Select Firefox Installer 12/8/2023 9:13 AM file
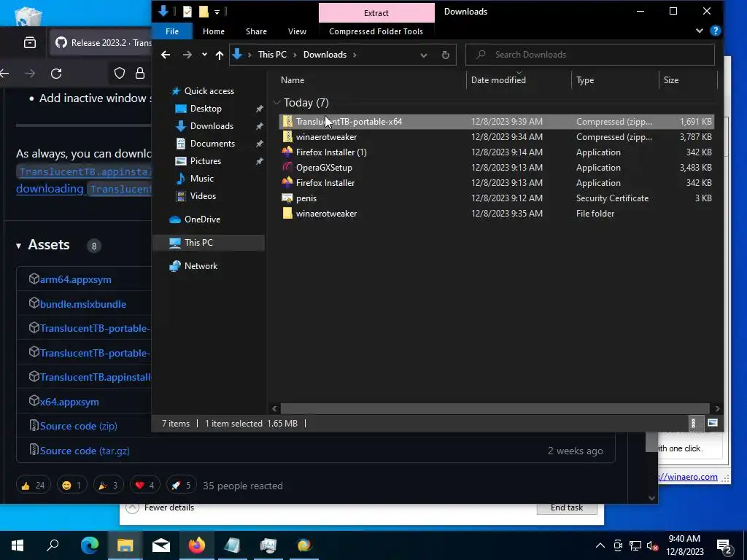The height and width of the screenshot is (560, 747). (496, 183)
